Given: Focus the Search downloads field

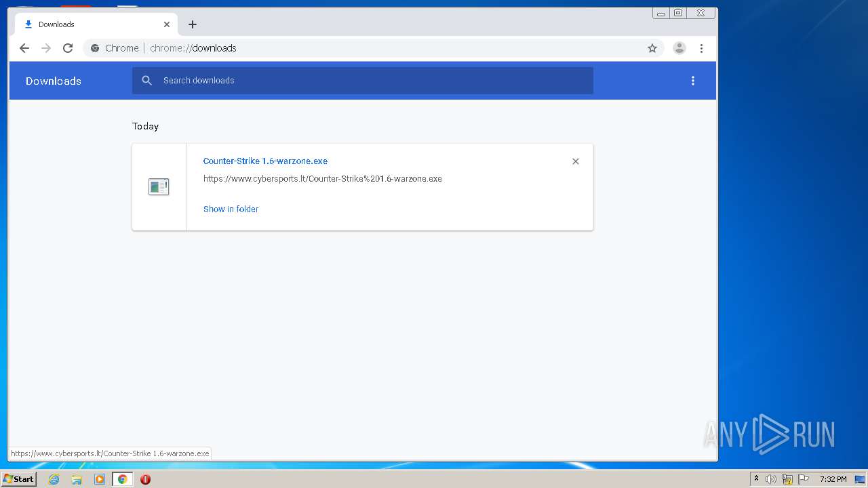Looking at the screenshot, I should click(363, 81).
